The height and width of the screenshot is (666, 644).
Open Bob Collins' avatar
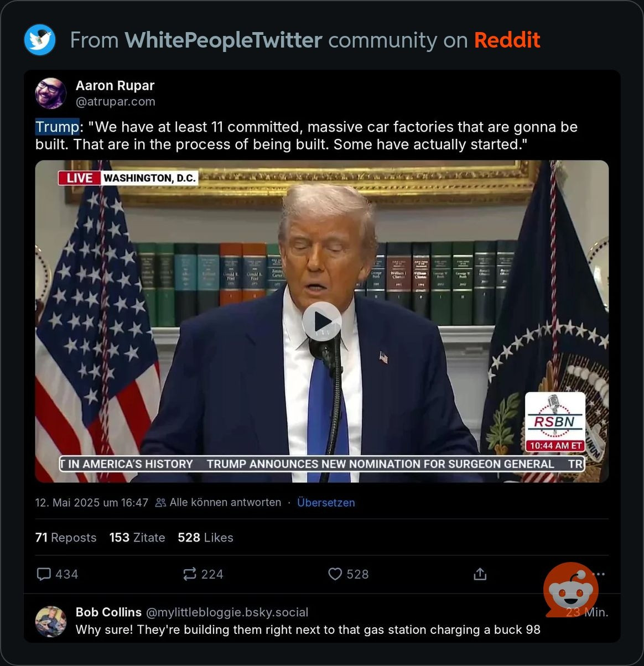pyautogui.click(x=51, y=621)
